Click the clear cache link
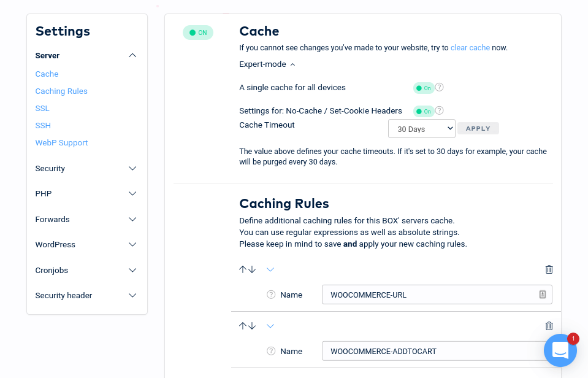 point(470,48)
